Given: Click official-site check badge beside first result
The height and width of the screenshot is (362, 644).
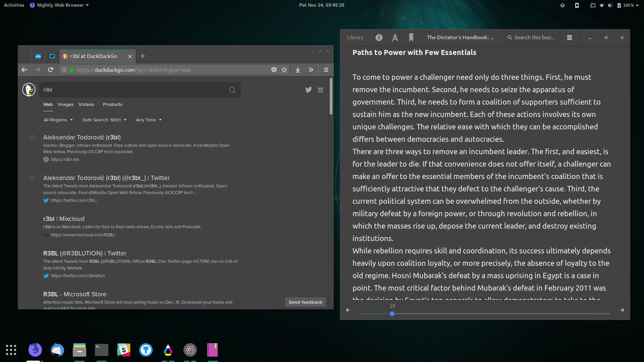Looking at the screenshot, I should coord(32,137).
